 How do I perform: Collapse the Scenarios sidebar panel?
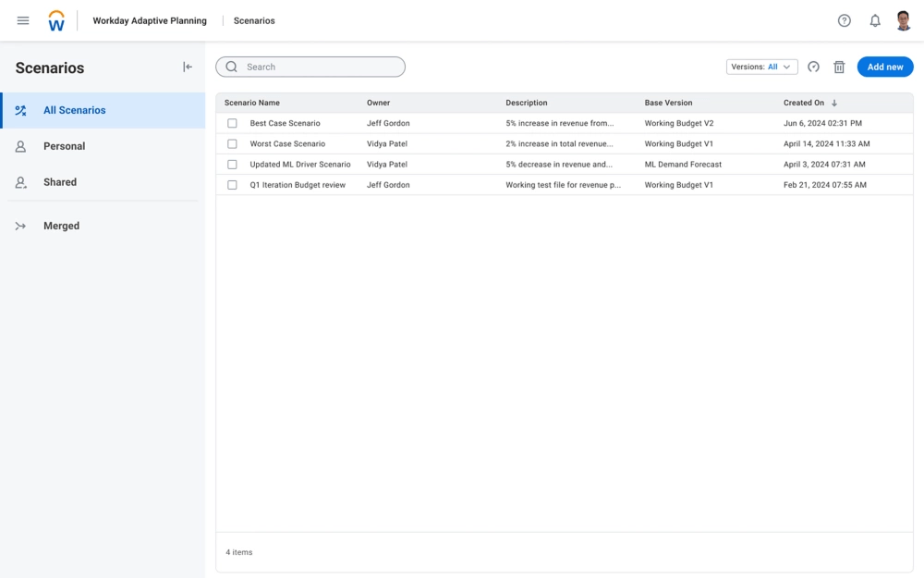pyautogui.click(x=188, y=67)
